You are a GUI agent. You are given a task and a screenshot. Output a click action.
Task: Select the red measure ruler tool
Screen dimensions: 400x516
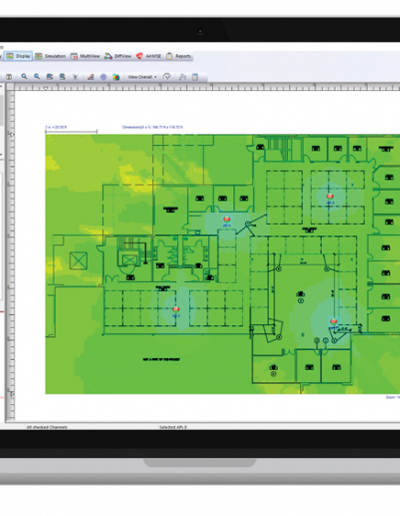90,77
